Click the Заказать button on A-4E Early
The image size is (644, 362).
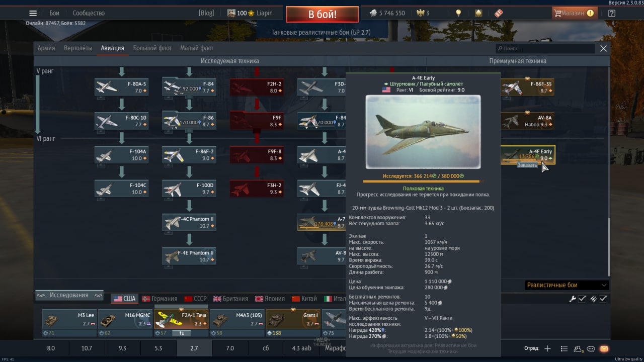[527, 165]
